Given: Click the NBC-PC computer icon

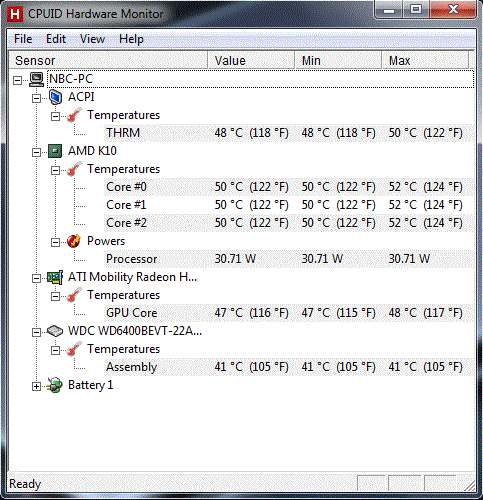Looking at the screenshot, I should pyautogui.click(x=36, y=79).
